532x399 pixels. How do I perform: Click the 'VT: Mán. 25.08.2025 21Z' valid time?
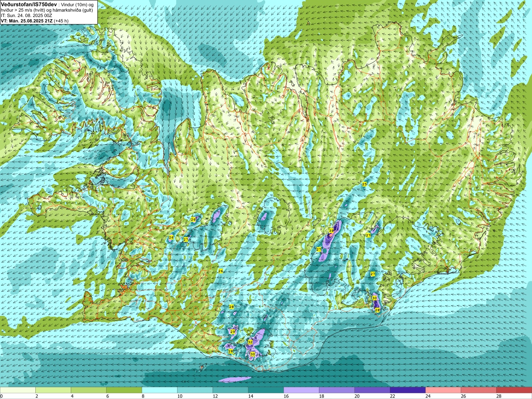27,21
